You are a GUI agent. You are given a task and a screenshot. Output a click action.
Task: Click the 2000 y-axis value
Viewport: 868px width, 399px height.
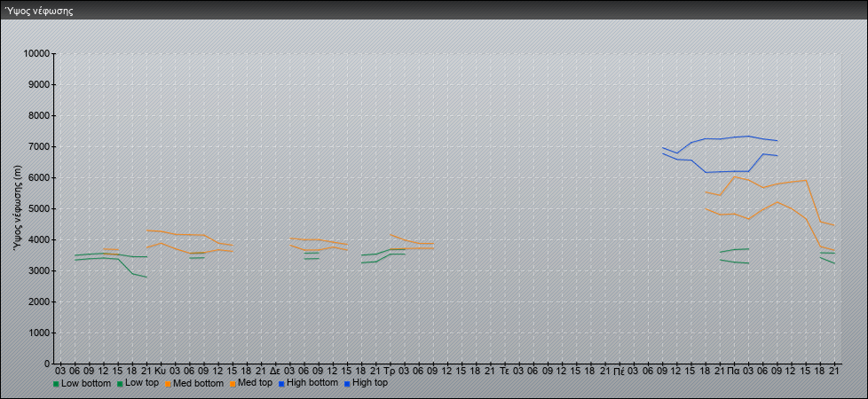coord(38,301)
